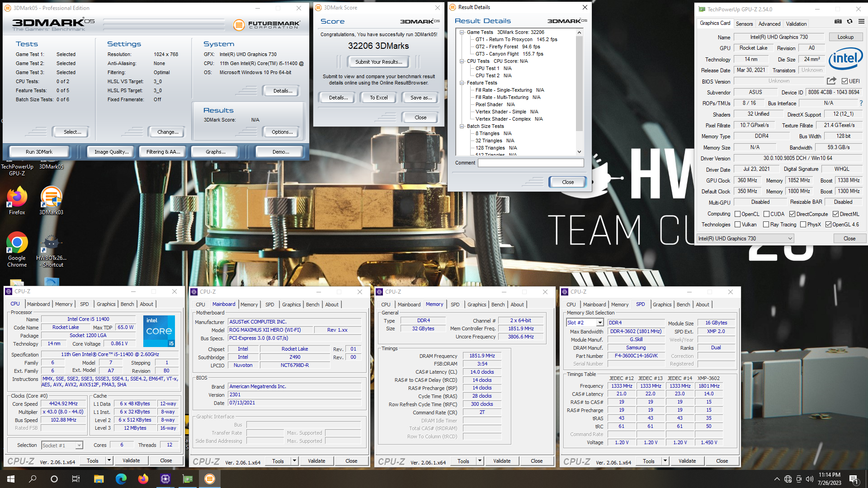868x488 pixels.
Task: Open Tools dropdown arrow in CPU-Z Memory window
Action: pyautogui.click(x=480, y=461)
